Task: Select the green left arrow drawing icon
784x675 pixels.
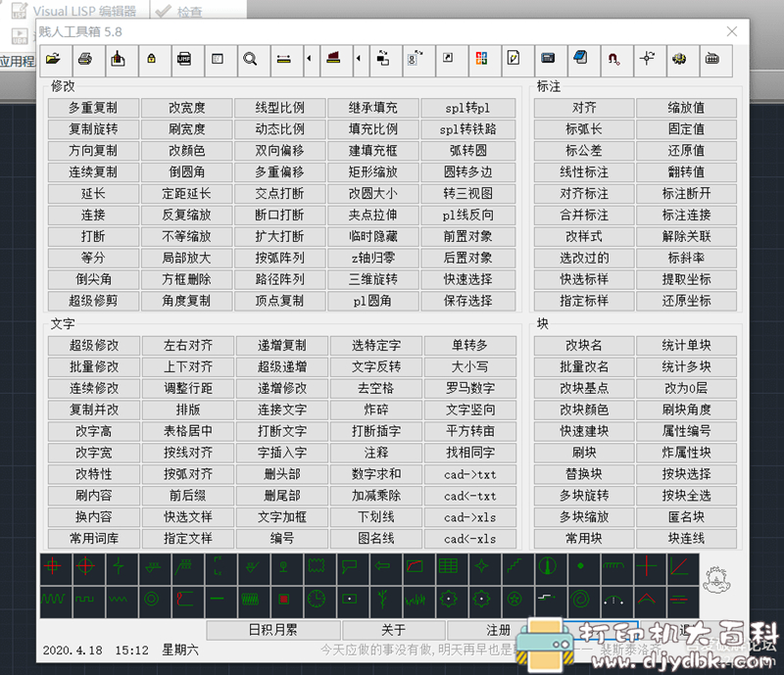Action: [x=386, y=569]
